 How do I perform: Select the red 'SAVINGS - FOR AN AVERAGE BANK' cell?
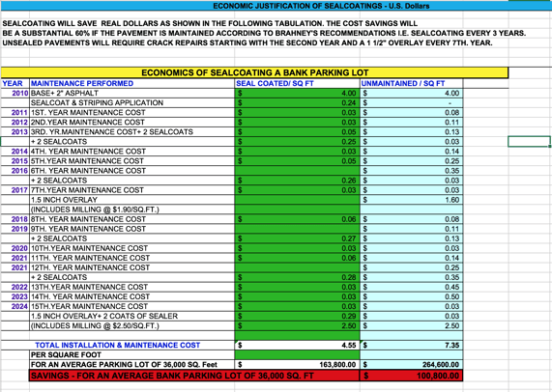click(194, 376)
